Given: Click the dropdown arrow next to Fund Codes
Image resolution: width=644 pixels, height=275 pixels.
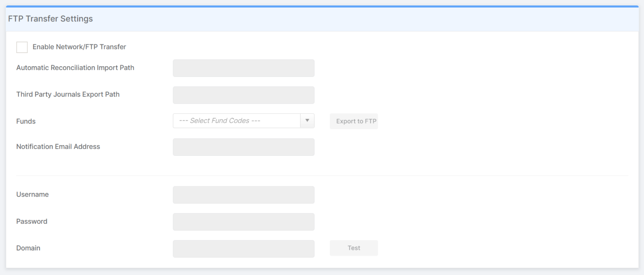Looking at the screenshot, I should (x=307, y=120).
